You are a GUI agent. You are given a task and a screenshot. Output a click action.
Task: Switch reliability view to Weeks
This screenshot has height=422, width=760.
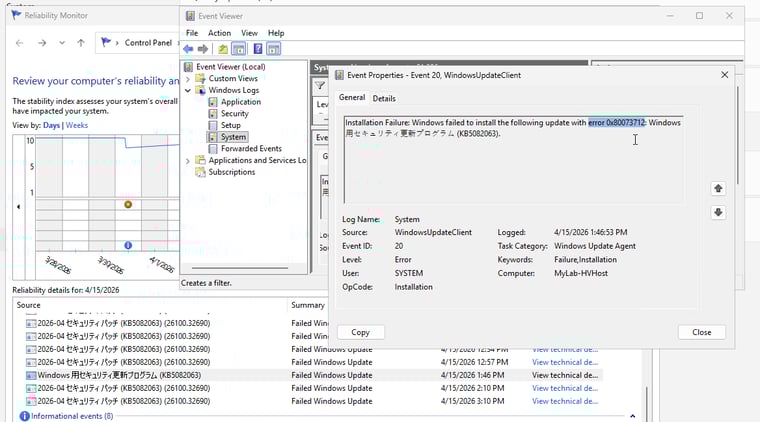(x=77, y=126)
